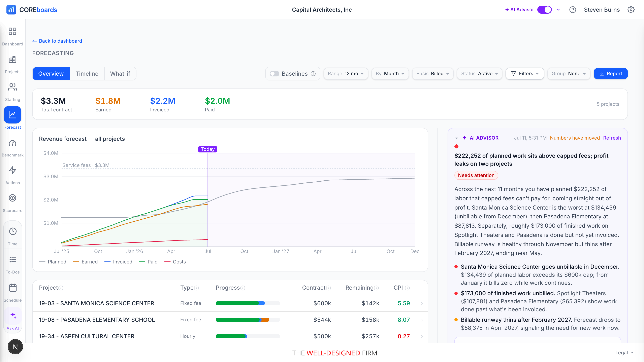Image resolution: width=644 pixels, height=362 pixels.
Task: Open Scorecard in the sidebar
Action: (x=12, y=203)
